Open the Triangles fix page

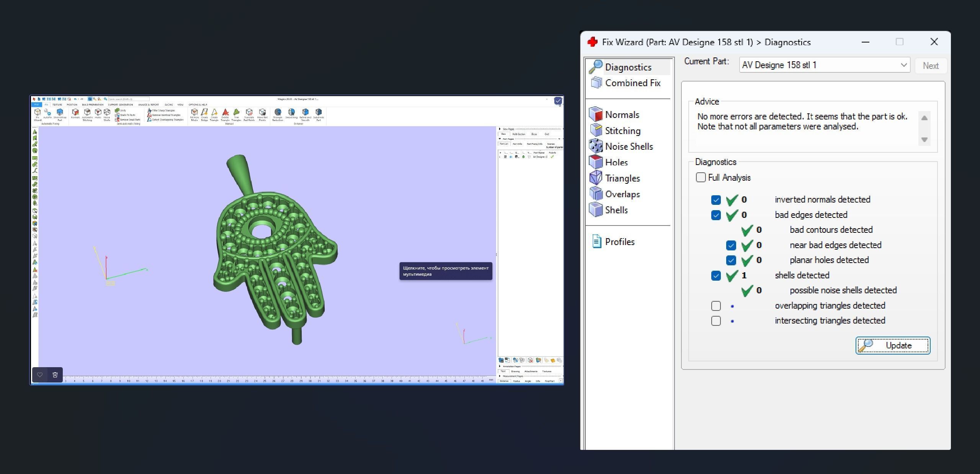622,178
